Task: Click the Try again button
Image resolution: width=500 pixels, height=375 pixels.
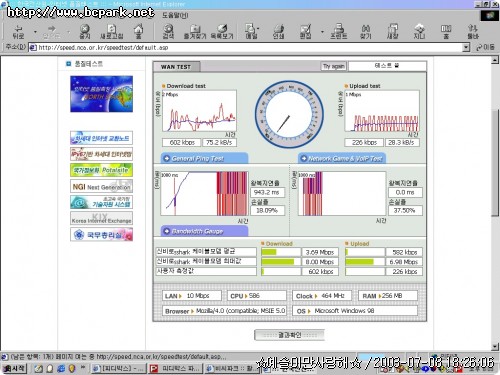Action: click(333, 66)
